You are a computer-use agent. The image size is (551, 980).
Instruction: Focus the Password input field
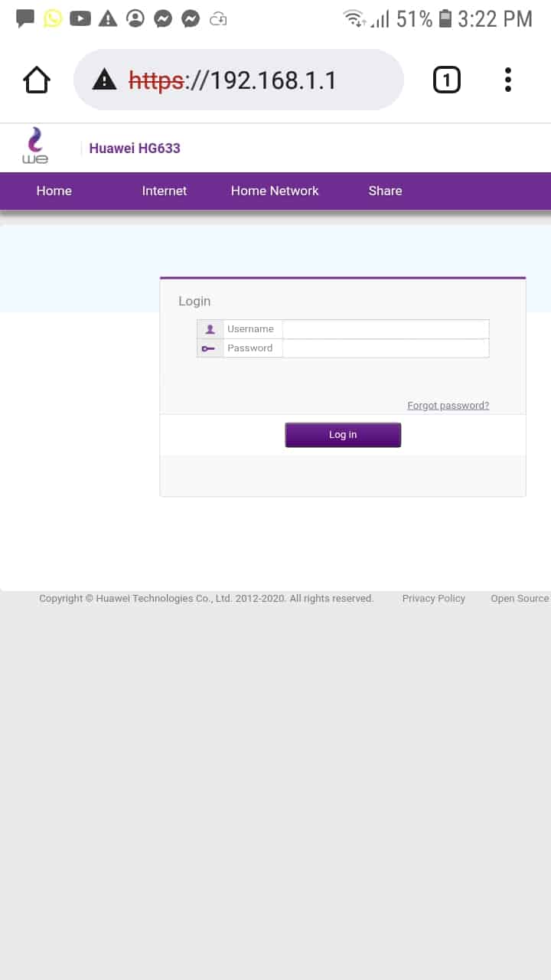385,348
